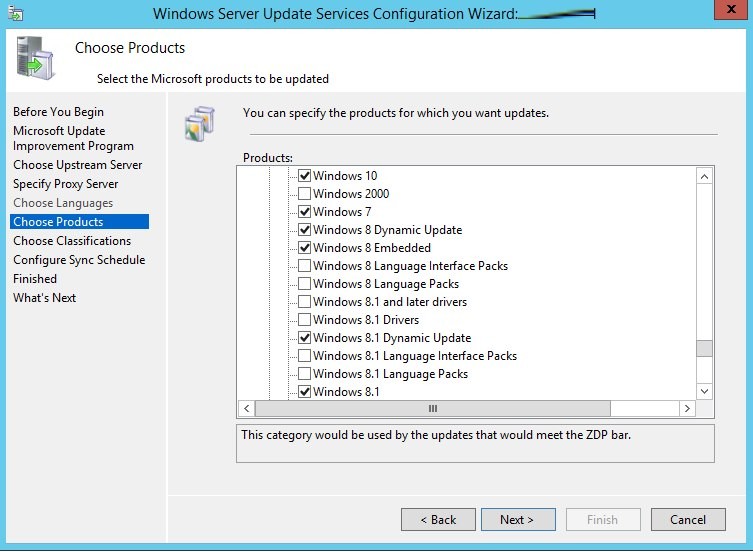Select Configure Sync Schedule in sidebar
The image size is (753, 552).
pos(79,260)
